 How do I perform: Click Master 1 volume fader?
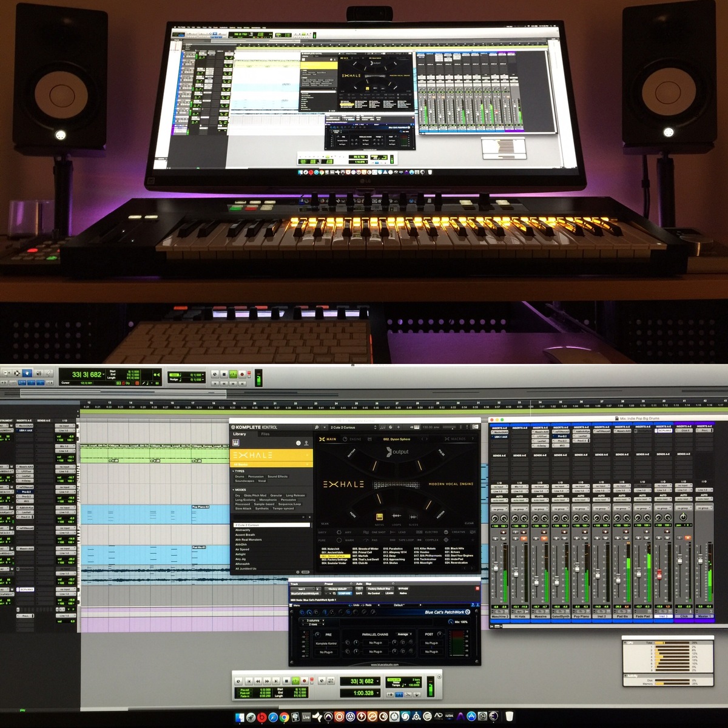[x=700, y=559]
